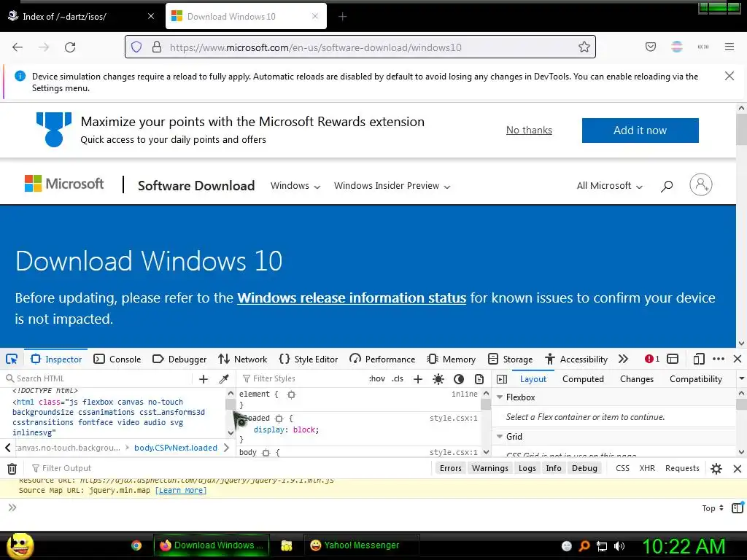Toggle the Logs console filter
This screenshot has width=747, height=560.
pyautogui.click(x=527, y=468)
